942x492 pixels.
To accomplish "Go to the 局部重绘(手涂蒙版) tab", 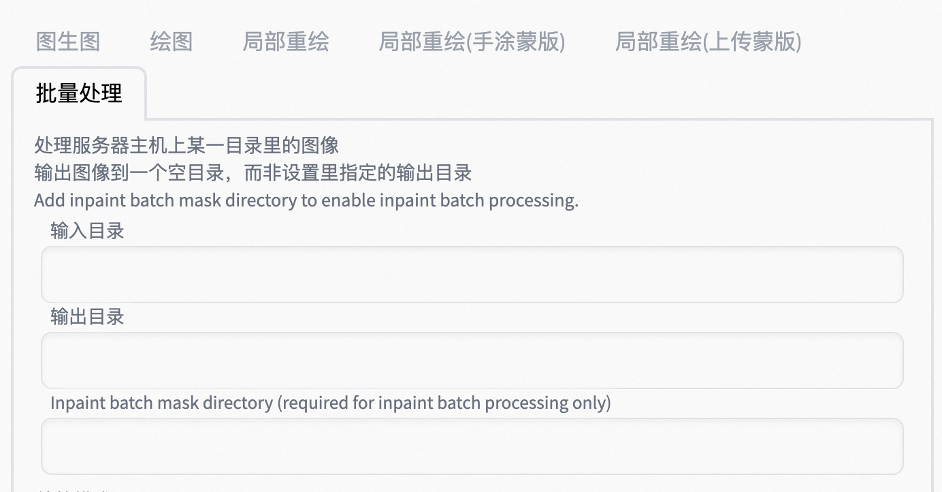I will 471,42.
